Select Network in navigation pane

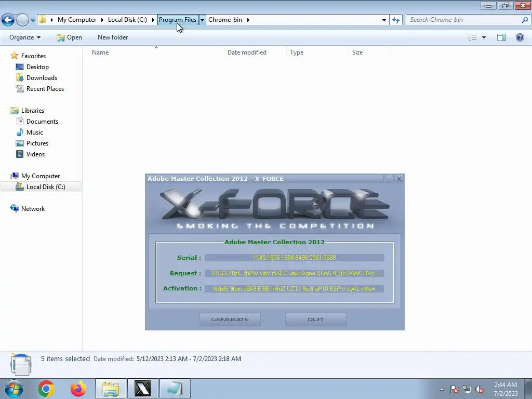coord(33,209)
